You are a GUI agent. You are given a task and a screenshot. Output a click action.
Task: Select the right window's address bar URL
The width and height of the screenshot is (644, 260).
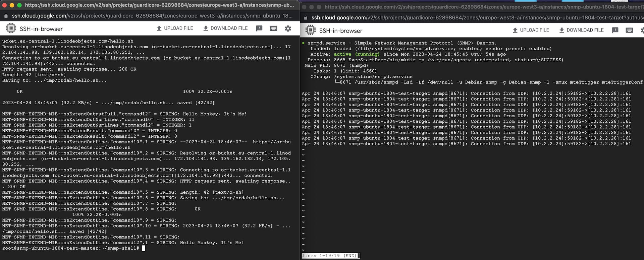(476, 18)
